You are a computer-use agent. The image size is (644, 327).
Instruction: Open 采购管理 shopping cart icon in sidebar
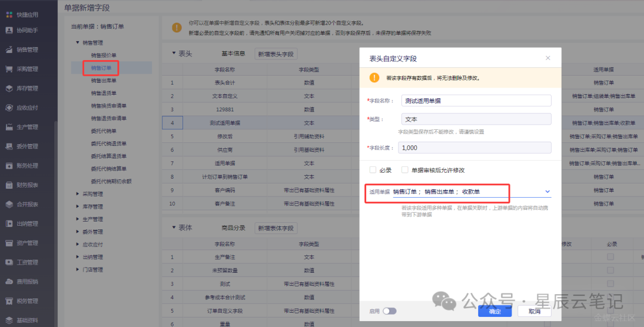tap(9, 69)
